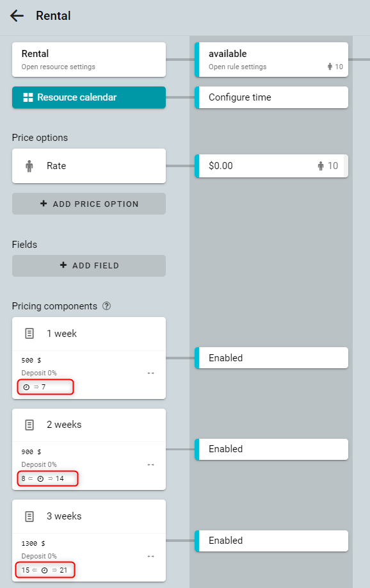This screenshot has width=370, height=588.
Task: Click the document icon for 1 week
Action: pos(29,333)
